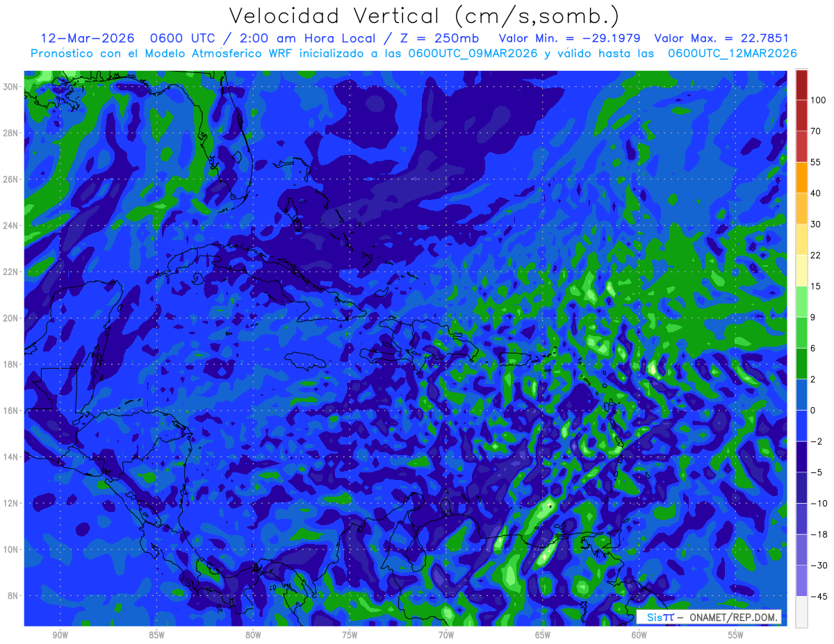
Task: Click the '10N' latitude label
Action: 12,550
